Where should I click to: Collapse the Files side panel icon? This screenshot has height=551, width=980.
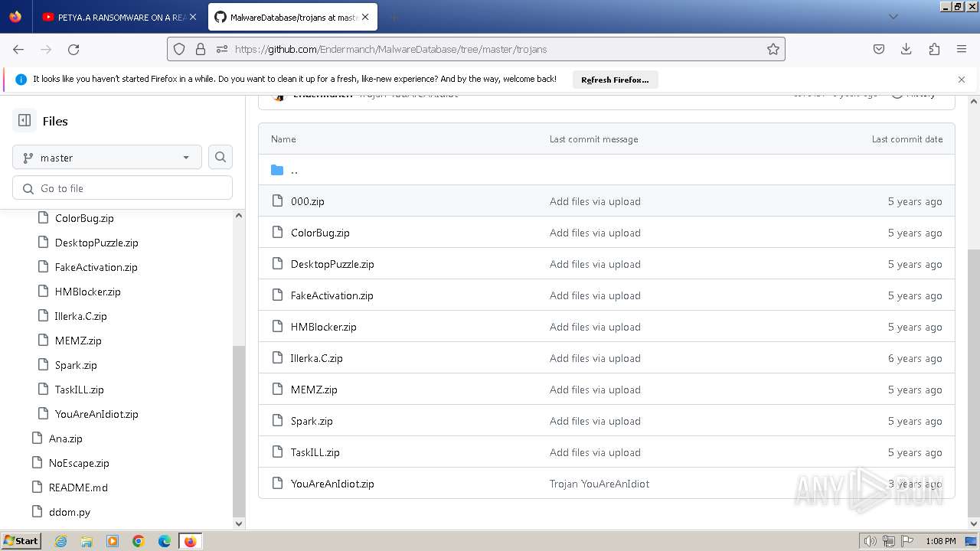24,121
